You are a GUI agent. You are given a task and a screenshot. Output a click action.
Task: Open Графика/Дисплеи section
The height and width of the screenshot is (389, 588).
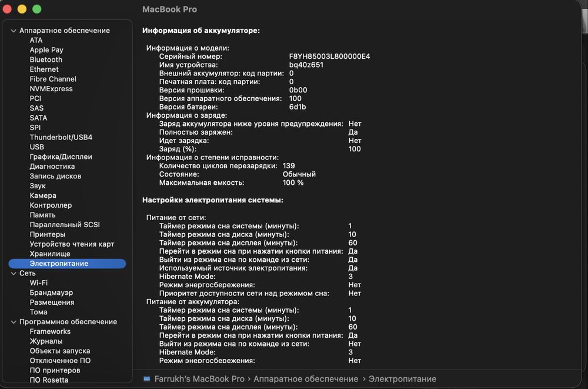point(61,157)
